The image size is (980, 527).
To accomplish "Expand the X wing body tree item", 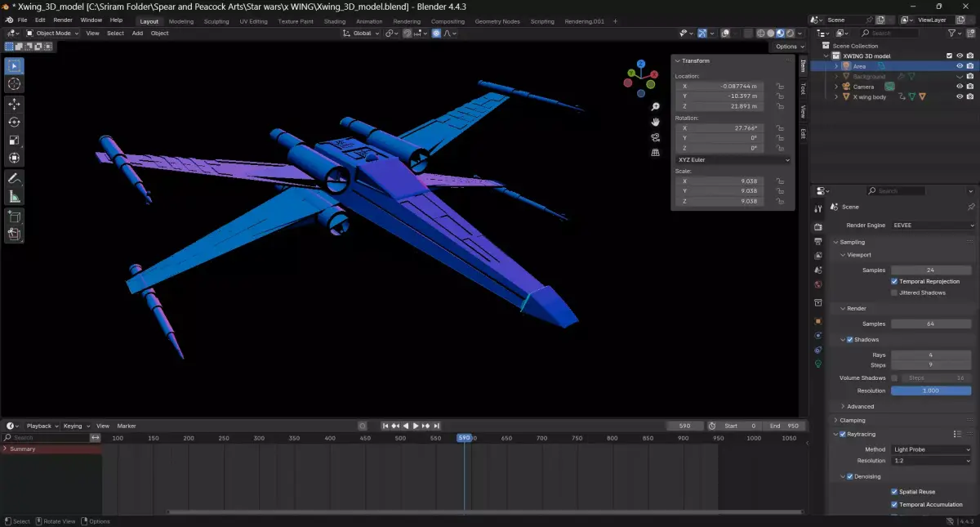I will pos(836,96).
